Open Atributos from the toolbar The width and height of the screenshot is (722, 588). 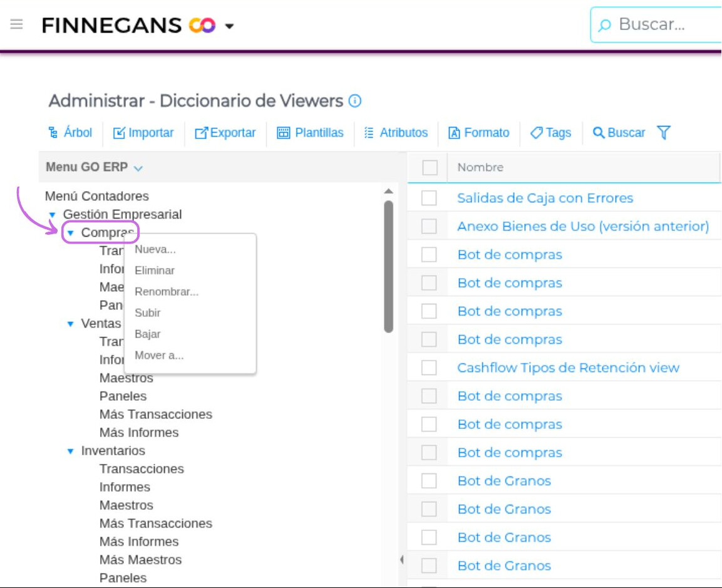(396, 133)
